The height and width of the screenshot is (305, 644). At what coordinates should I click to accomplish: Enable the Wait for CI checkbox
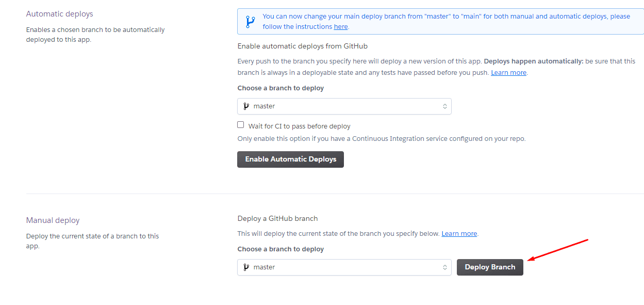coord(241,125)
